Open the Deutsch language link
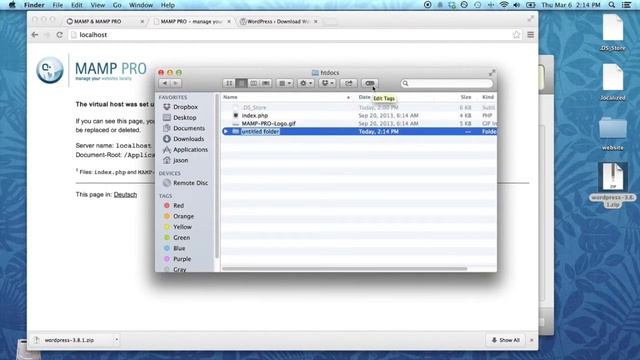640x360 pixels. 125,195
